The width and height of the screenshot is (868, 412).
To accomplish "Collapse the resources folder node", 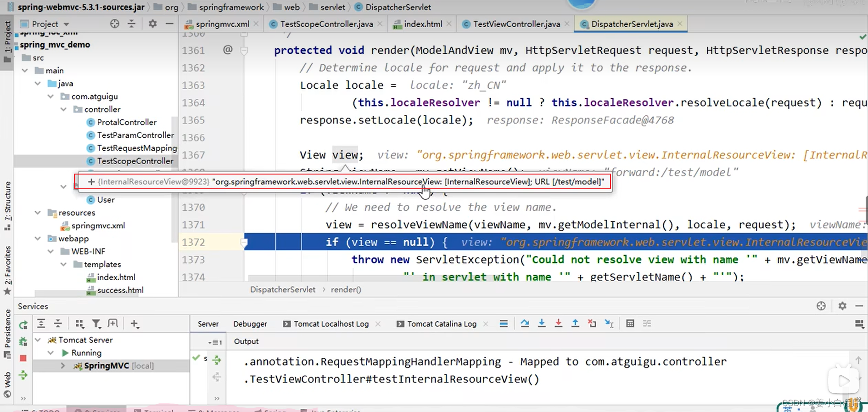I will [x=38, y=213].
